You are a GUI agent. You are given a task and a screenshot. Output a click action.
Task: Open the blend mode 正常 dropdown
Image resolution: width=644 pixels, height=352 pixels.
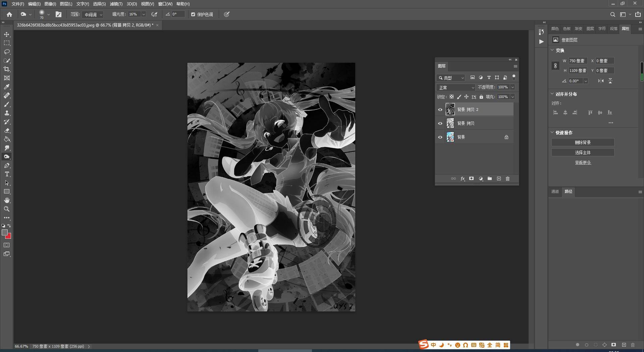pyautogui.click(x=456, y=87)
